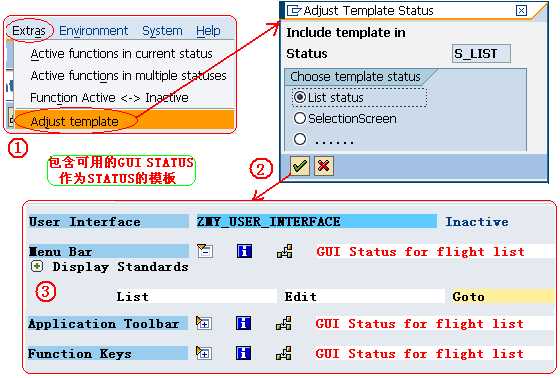Screen dimensions: 560x378
Task: Cancel with the red X button
Action: coord(324,166)
